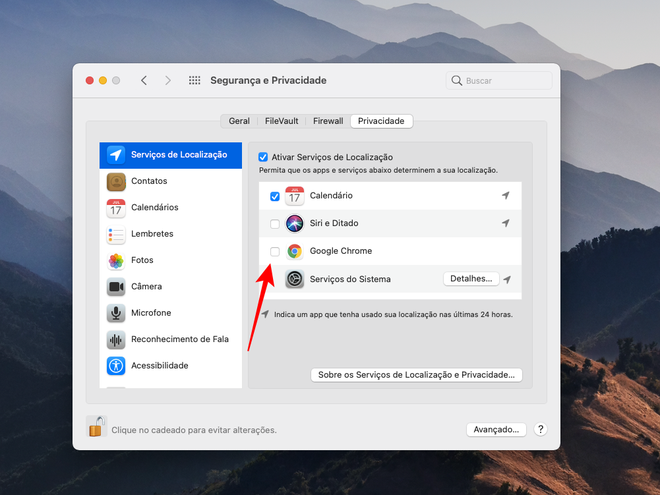660x495 pixels.
Task: Click the Calendários icon in the sidebar
Action: point(116,208)
